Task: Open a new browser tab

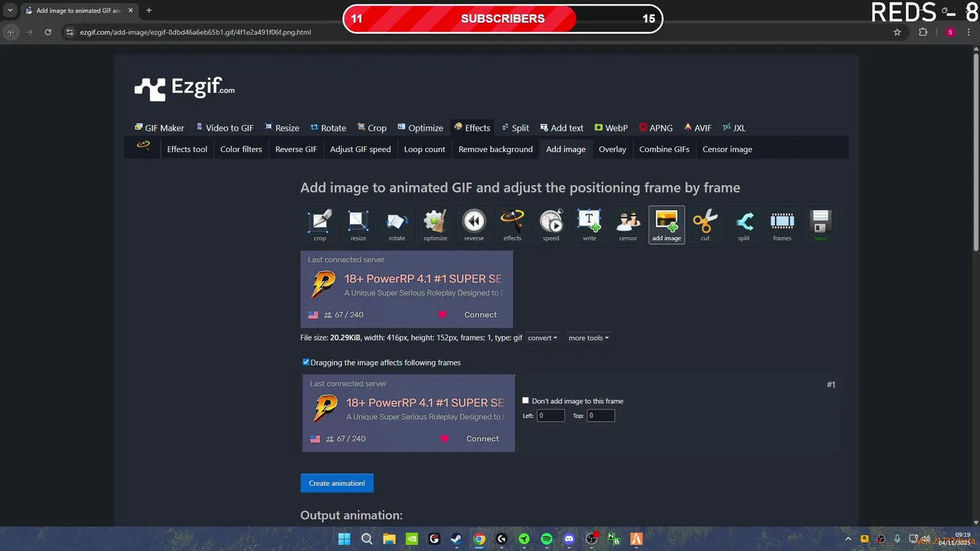Action: coord(149,11)
